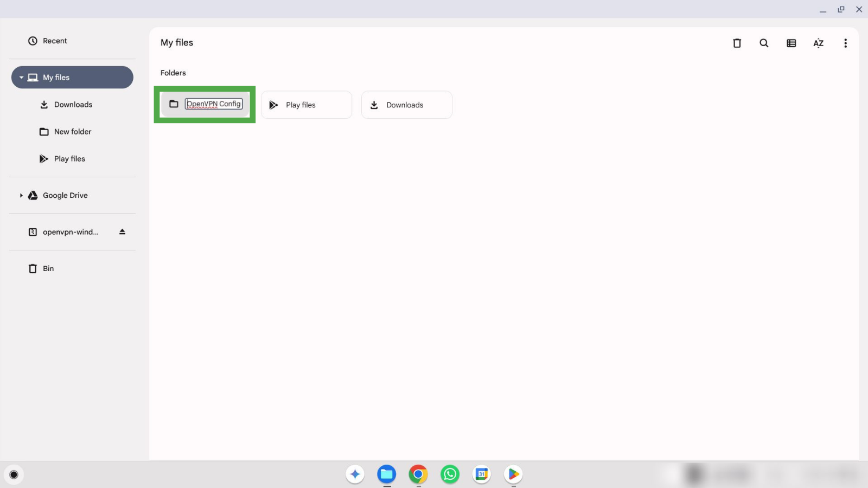Select the Play files folder tile
The width and height of the screenshot is (868, 488).
[x=307, y=105]
